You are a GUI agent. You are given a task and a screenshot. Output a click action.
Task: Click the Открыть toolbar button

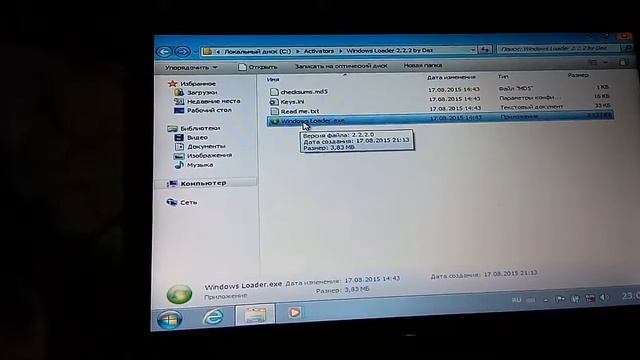(258, 67)
